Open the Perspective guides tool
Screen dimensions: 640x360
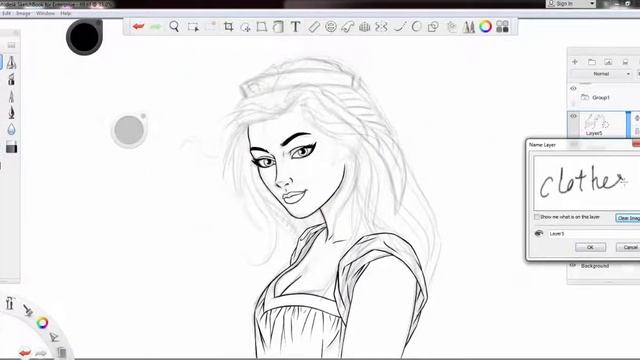click(x=364, y=27)
